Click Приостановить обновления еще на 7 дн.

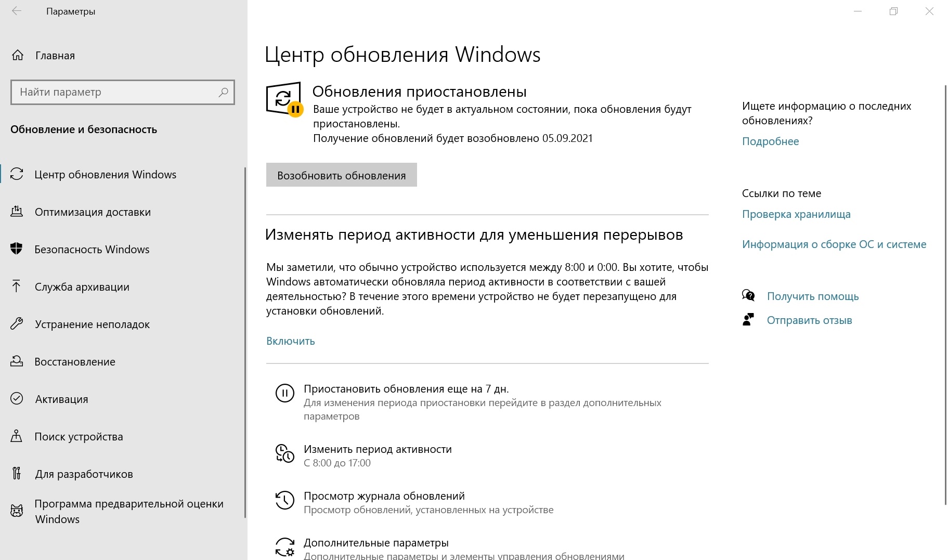click(406, 389)
